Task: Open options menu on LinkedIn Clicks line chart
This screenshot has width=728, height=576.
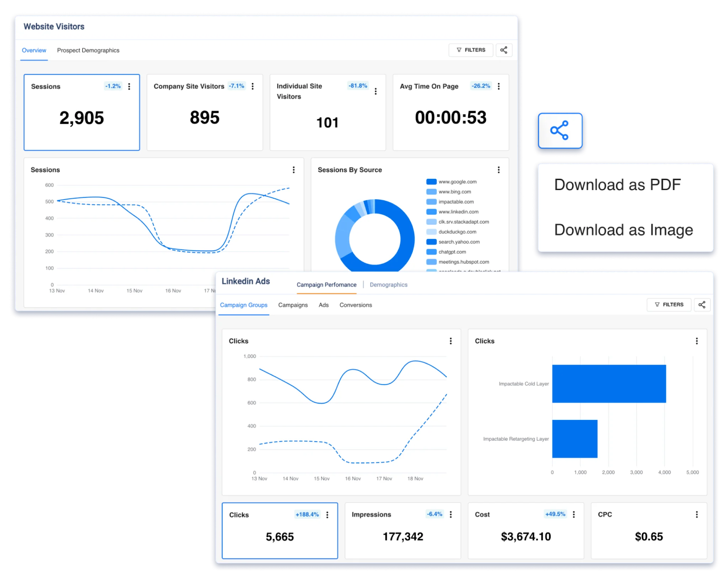Action: tap(451, 341)
